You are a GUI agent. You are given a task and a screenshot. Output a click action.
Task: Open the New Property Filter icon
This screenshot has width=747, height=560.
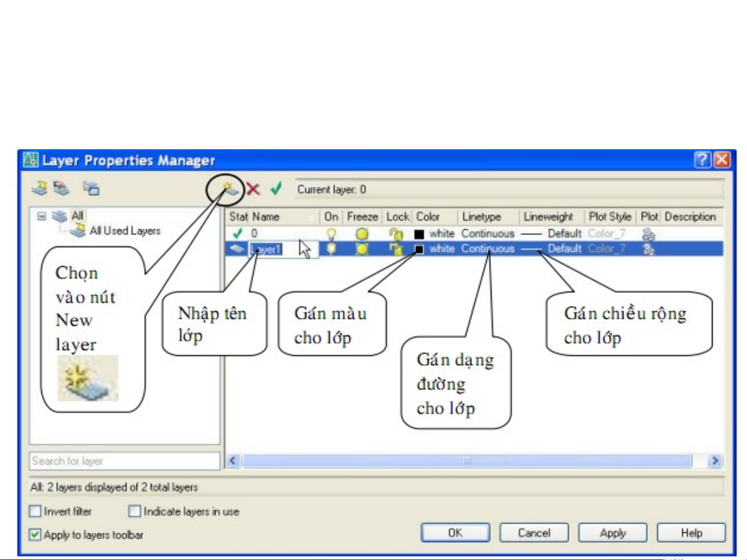point(39,188)
